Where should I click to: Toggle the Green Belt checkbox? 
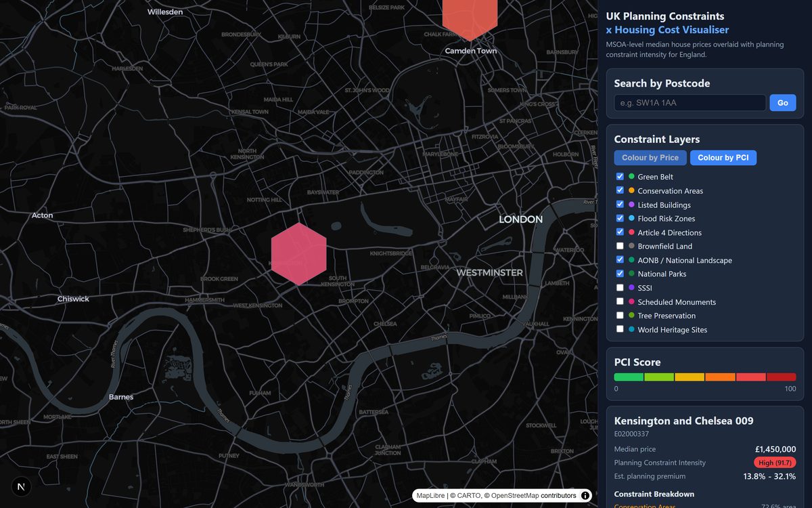click(x=620, y=176)
